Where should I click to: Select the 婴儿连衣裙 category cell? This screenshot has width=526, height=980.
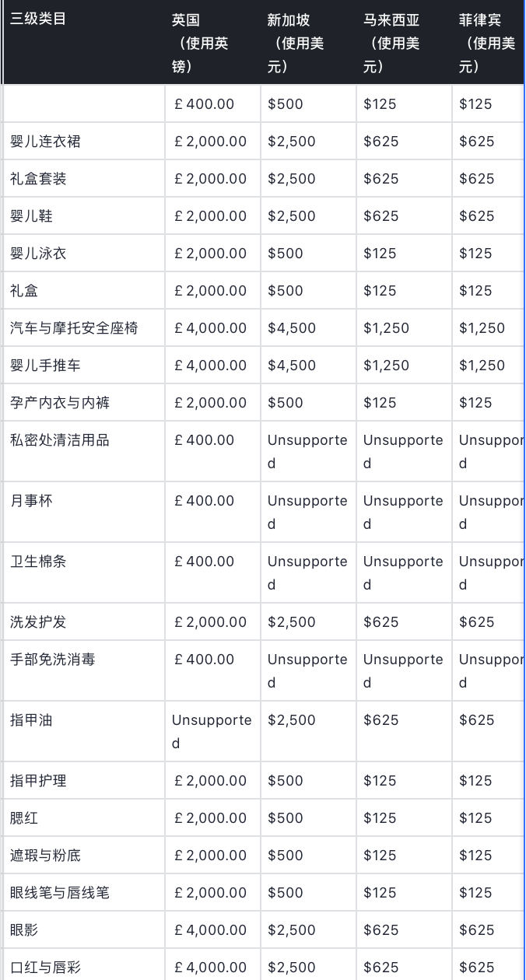45,142
